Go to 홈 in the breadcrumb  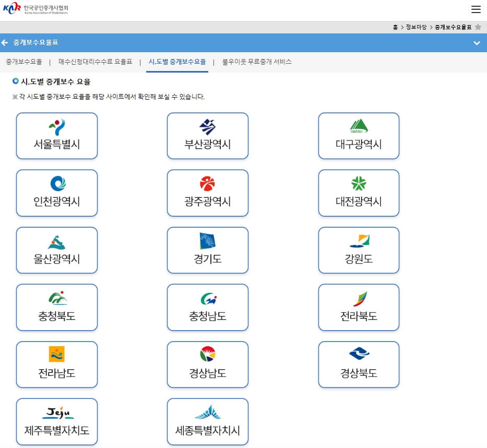[395, 27]
